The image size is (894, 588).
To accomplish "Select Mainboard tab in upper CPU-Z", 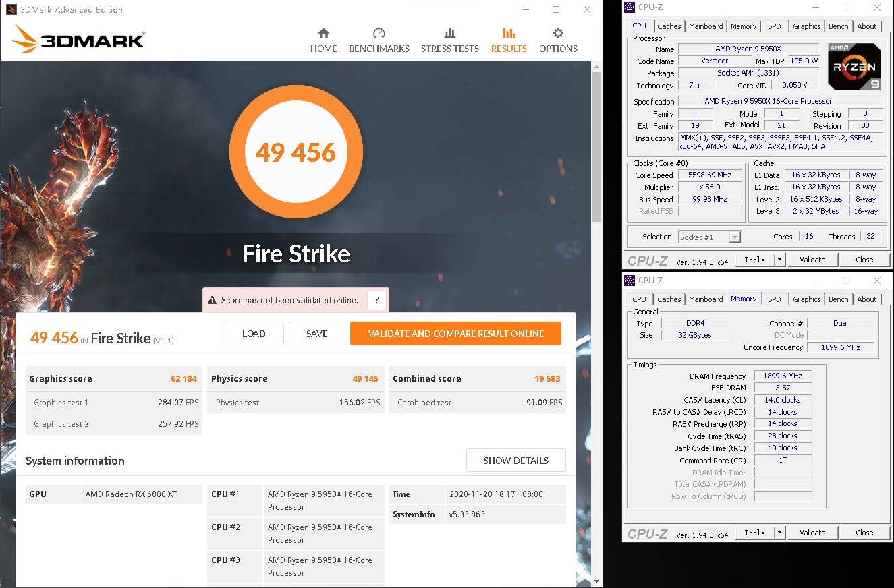I will [706, 26].
